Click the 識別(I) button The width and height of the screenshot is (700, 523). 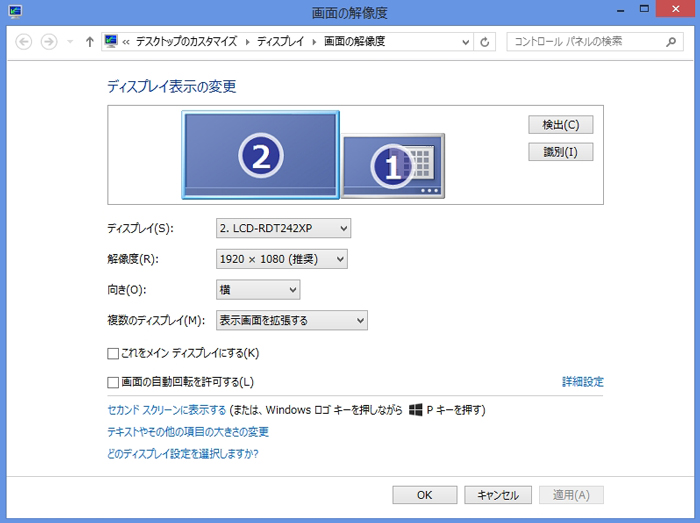561,152
